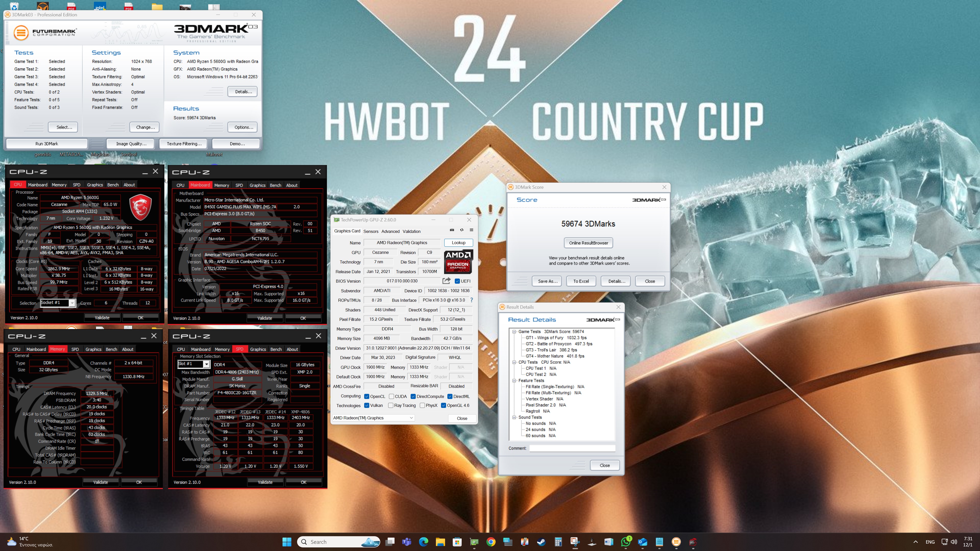
Task: Toggle the OpenCL checkbox
Action: [367, 396]
